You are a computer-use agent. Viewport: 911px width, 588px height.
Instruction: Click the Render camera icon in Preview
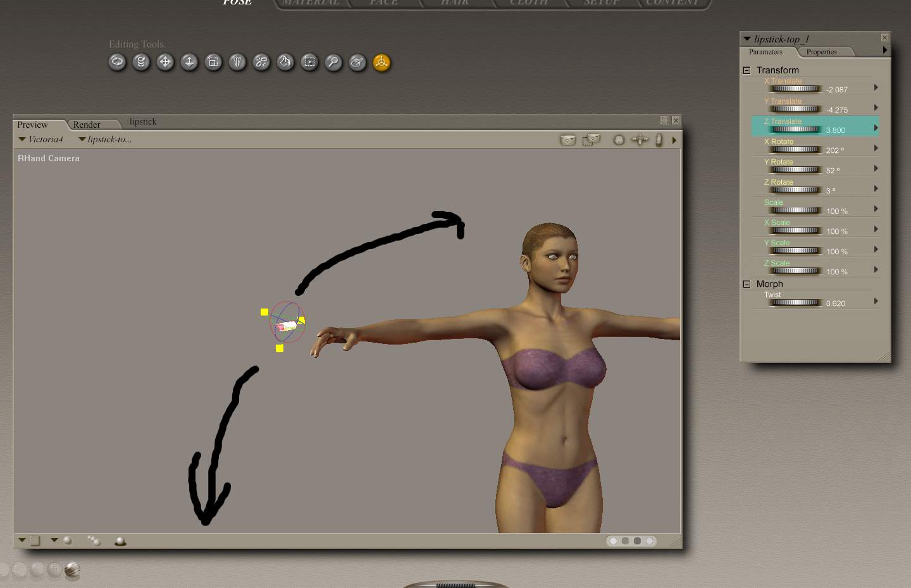click(567, 140)
